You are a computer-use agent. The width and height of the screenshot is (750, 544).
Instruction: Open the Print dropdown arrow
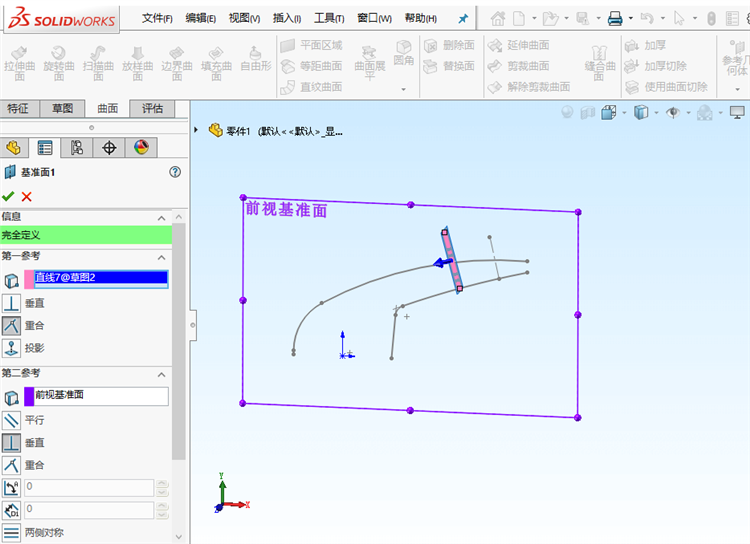630,19
